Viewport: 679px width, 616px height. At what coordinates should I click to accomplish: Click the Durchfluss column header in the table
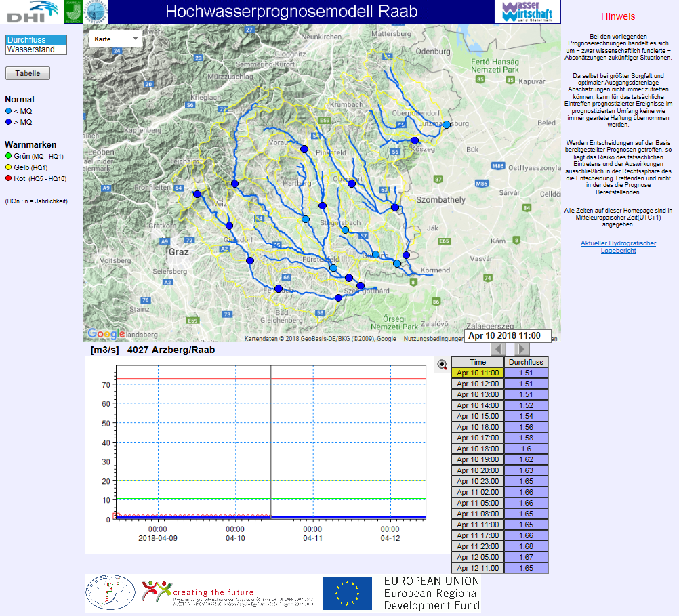click(x=526, y=362)
